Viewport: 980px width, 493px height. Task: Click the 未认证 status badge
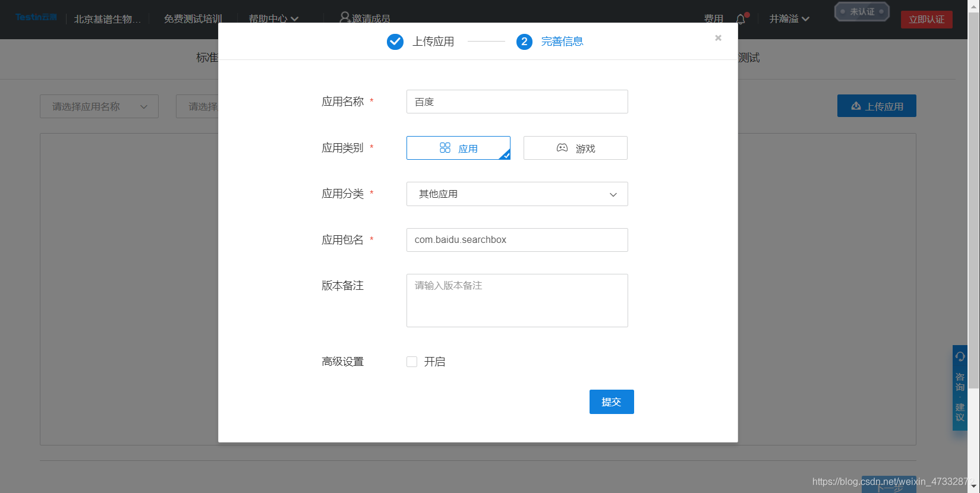point(862,11)
